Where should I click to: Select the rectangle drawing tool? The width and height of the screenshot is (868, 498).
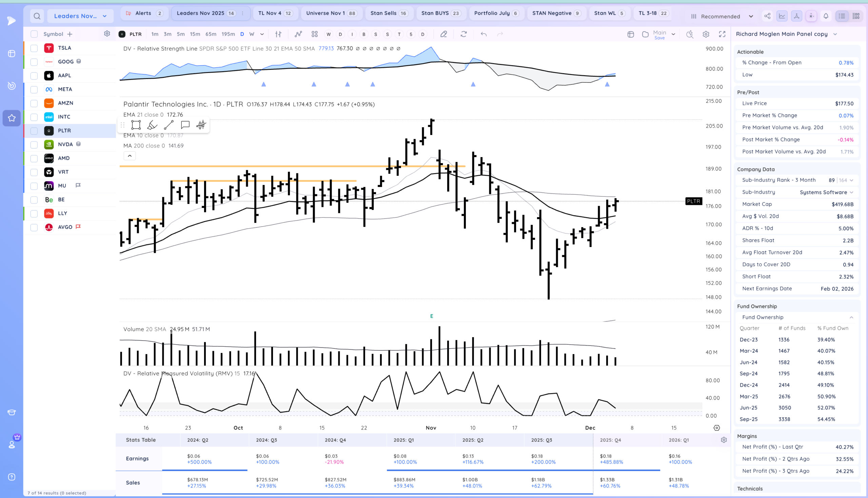136,125
